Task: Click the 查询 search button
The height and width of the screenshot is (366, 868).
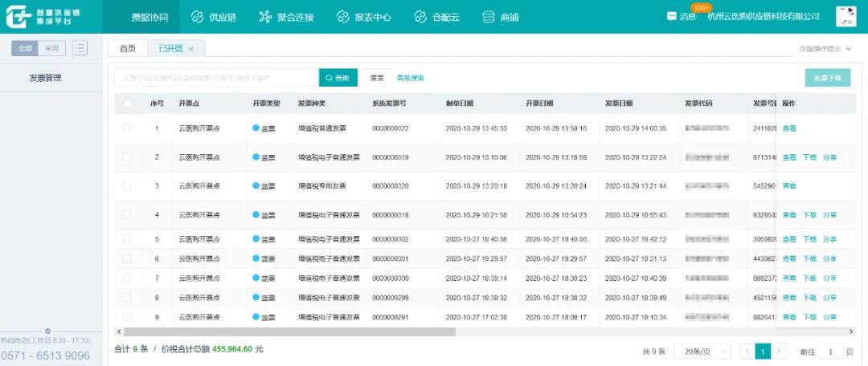Action: [x=338, y=78]
